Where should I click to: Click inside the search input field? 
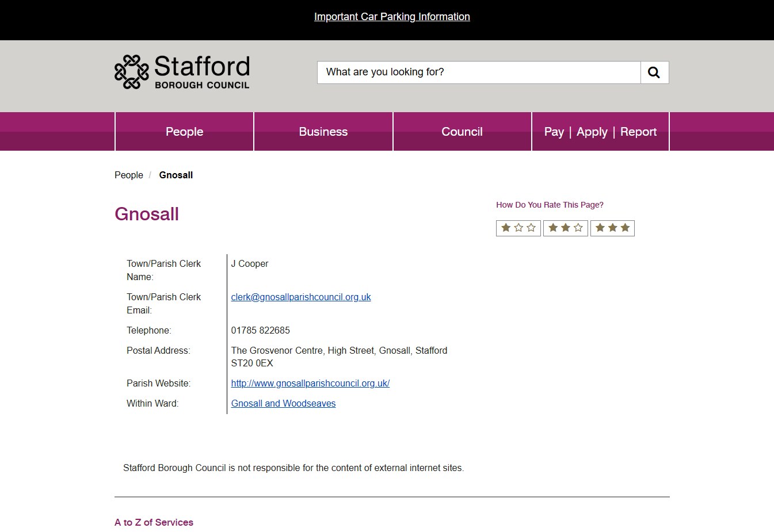[x=478, y=72]
